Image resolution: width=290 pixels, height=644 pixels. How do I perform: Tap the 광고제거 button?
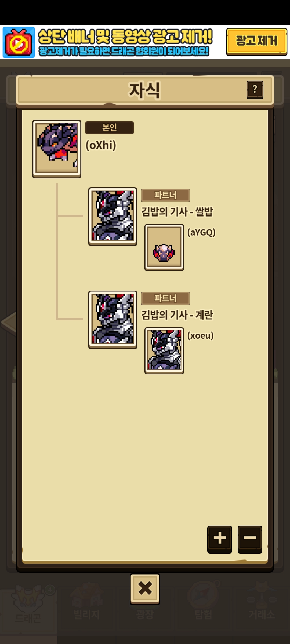256,42
